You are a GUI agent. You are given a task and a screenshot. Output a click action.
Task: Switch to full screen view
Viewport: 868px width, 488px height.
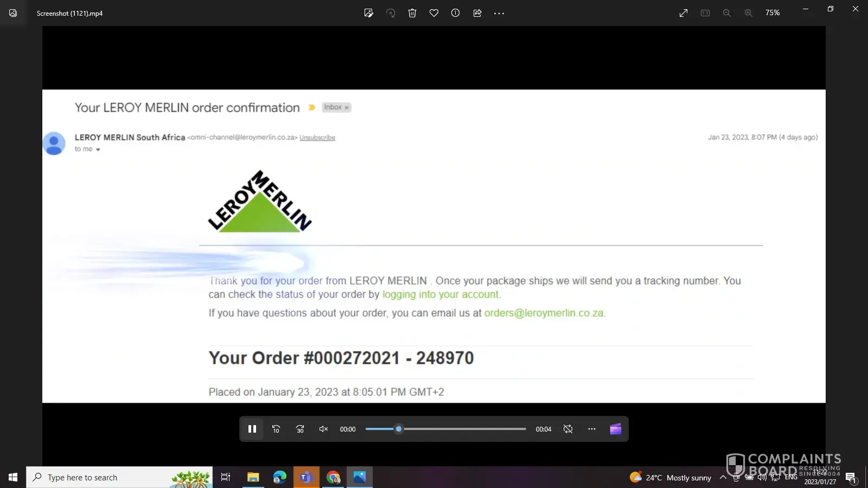684,13
